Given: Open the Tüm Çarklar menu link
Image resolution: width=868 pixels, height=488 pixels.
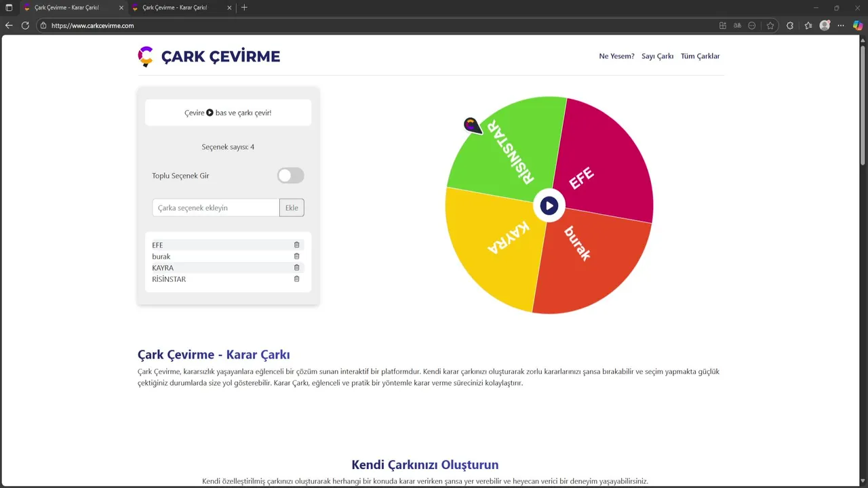Looking at the screenshot, I should (701, 56).
